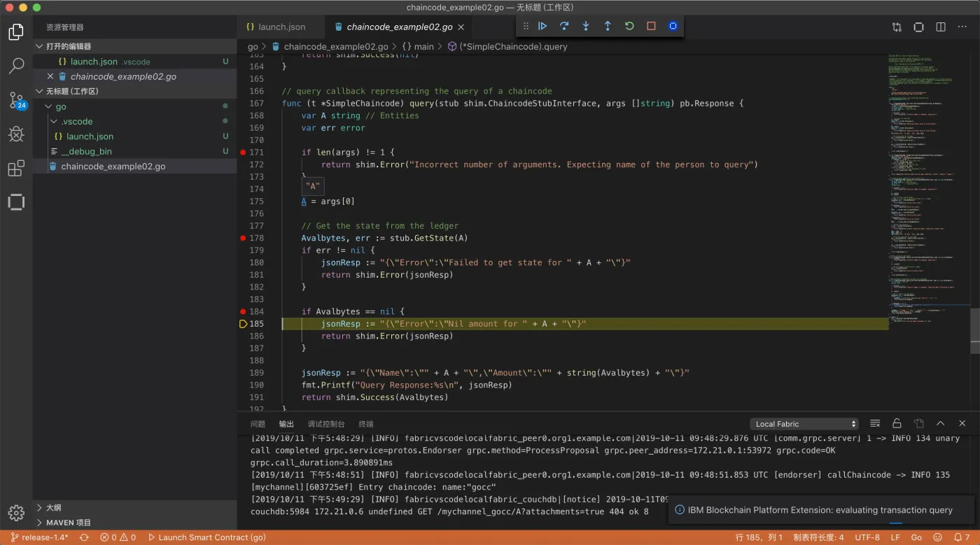Open the compare changes icon in editor title
Viewport: 980px width, 545px height.
tap(897, 27)
